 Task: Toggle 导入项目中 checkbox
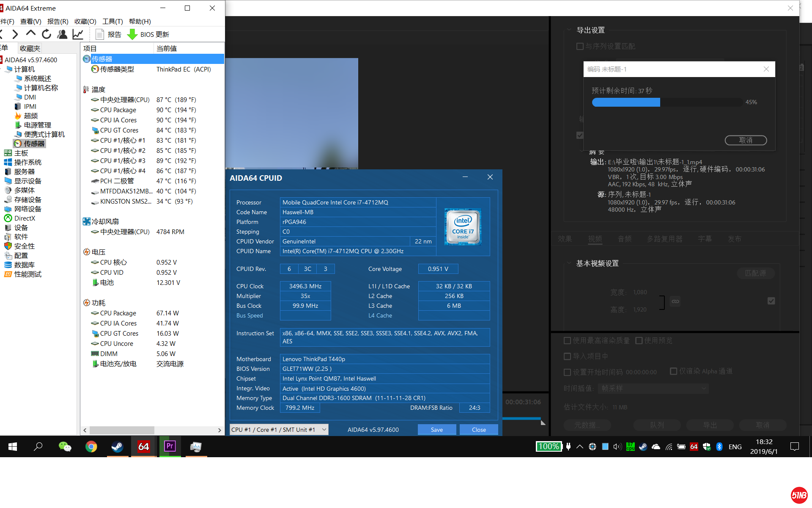tap(568, 356)
